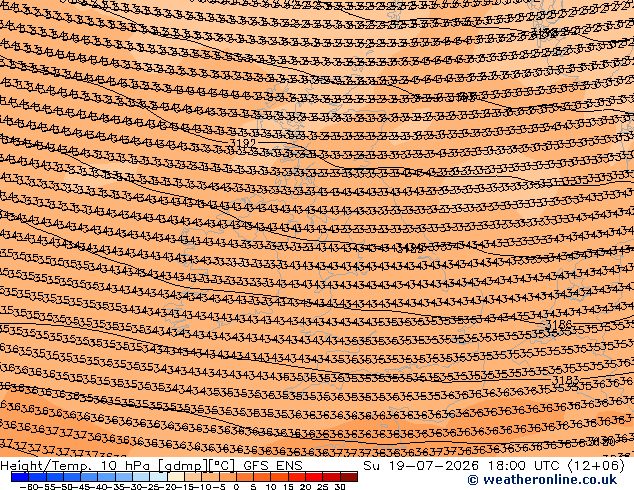Click the 'GFS ENS' model label
Viewport: 634px width, 490px height.
273,466
